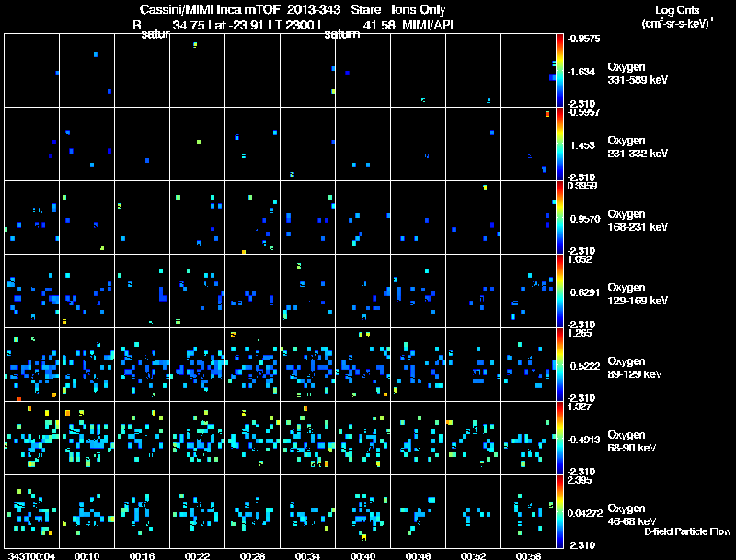Click the color bar for Oxygen 46-68 keV
736x560 pixels.
(x=560, y=511)
